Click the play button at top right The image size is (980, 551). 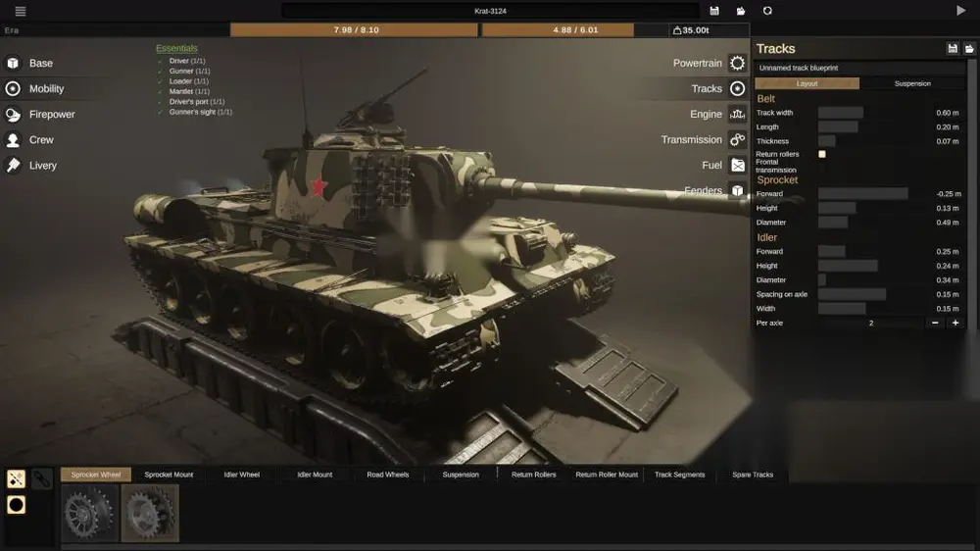[x=960, y=11]
